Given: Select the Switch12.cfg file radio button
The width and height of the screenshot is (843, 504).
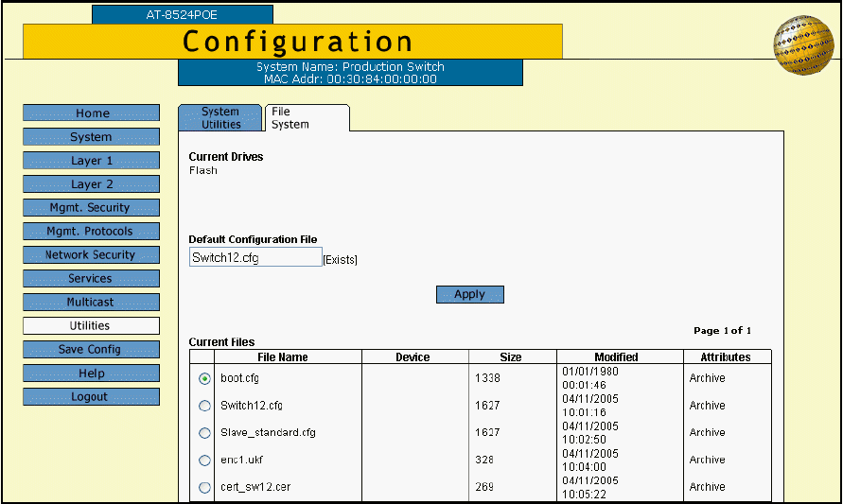Looking at the screenshot, I should [204, 406].
